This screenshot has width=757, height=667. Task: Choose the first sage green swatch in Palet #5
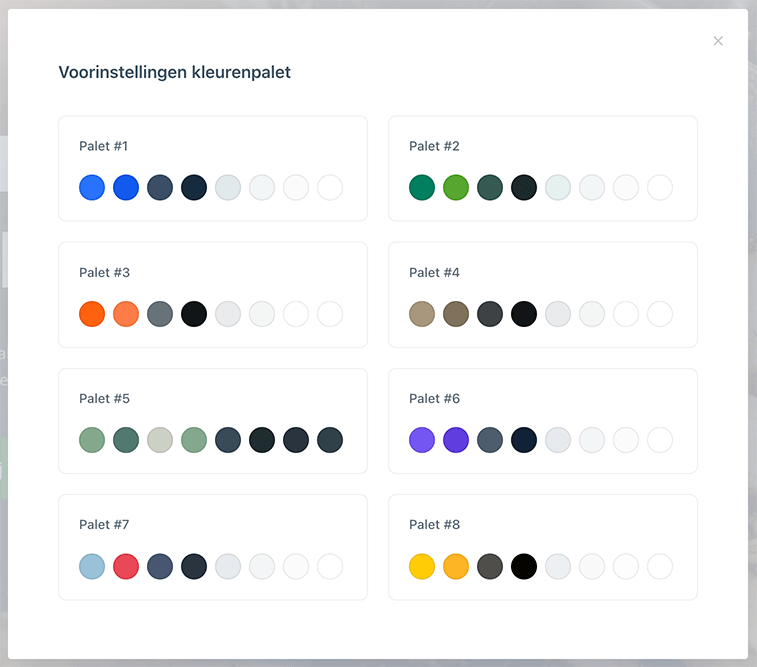92,440
